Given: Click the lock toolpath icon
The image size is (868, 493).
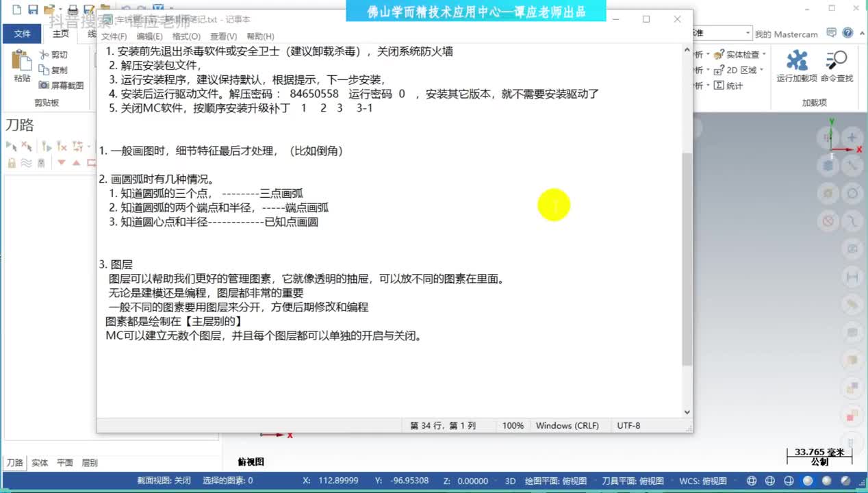Looking at the screenshot, I should tap(12, 163).
